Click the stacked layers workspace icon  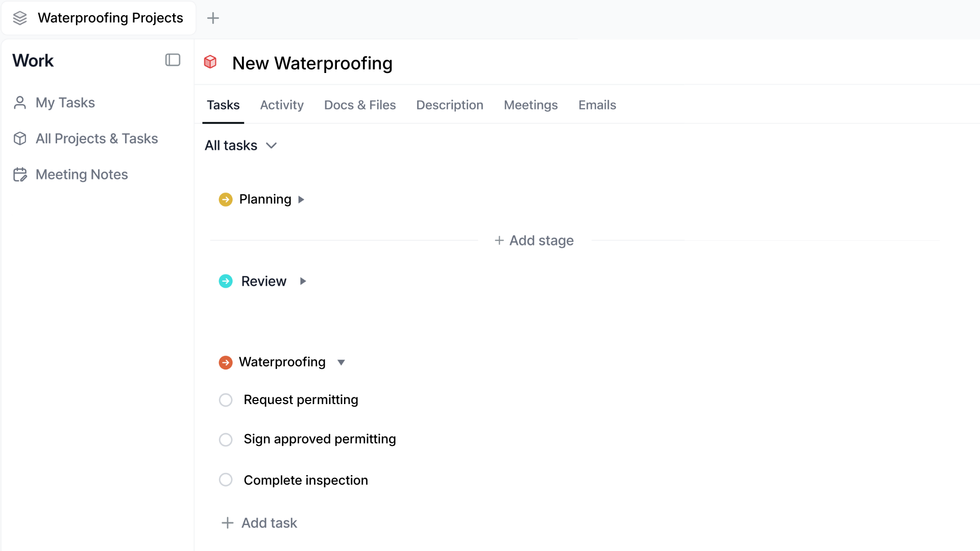pos(20,18)
